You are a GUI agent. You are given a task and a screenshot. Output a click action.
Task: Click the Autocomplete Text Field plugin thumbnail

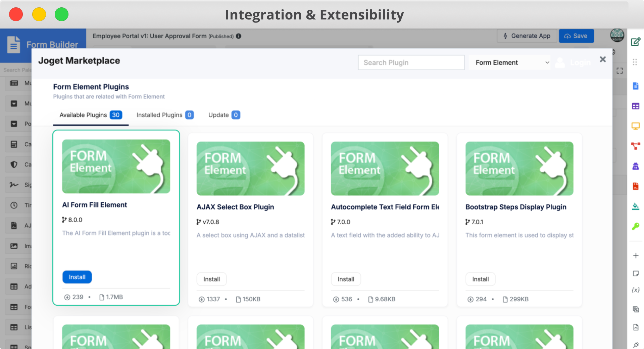[385, 168]
